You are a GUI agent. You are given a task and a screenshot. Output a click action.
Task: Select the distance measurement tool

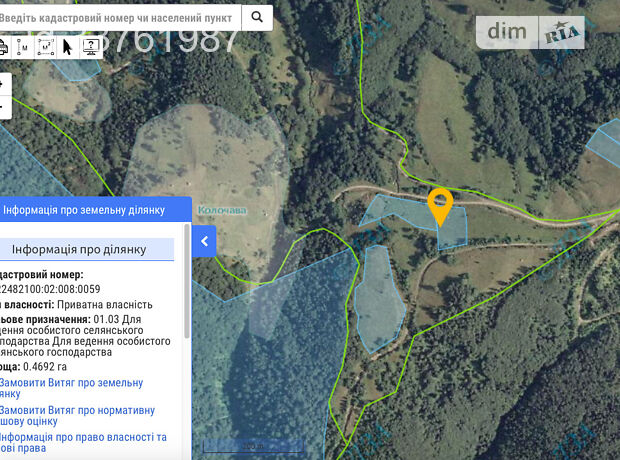click(22, 46)
